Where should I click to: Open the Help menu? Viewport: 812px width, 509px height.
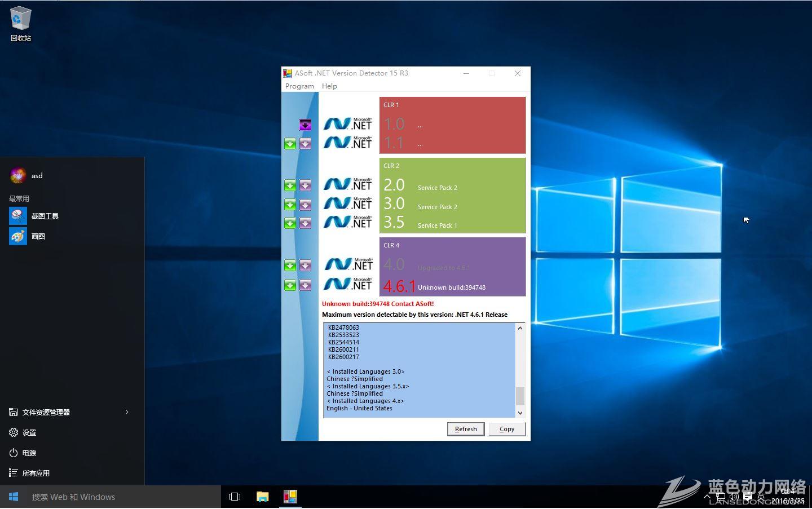pyautogui.click(x=329, y=86)
